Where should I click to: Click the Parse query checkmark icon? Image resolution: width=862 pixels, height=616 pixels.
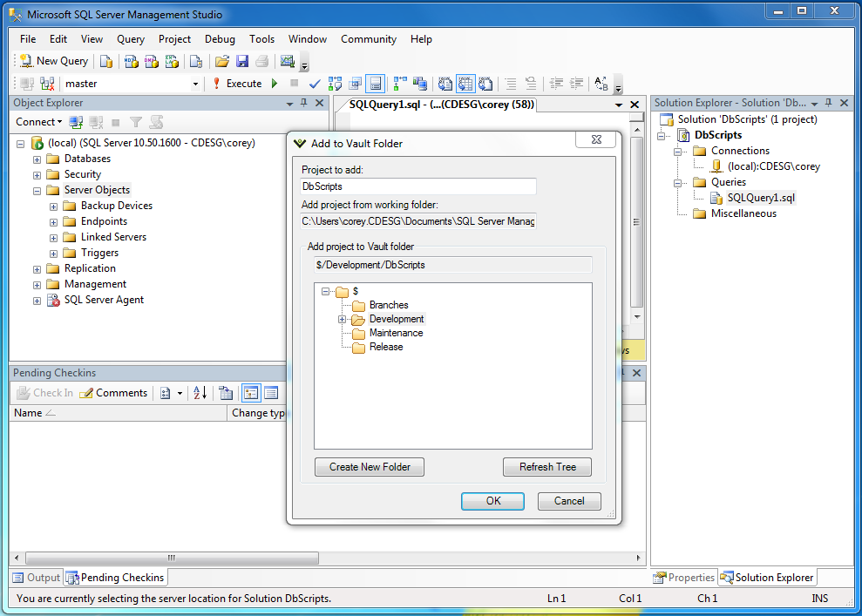click(315, 84)
